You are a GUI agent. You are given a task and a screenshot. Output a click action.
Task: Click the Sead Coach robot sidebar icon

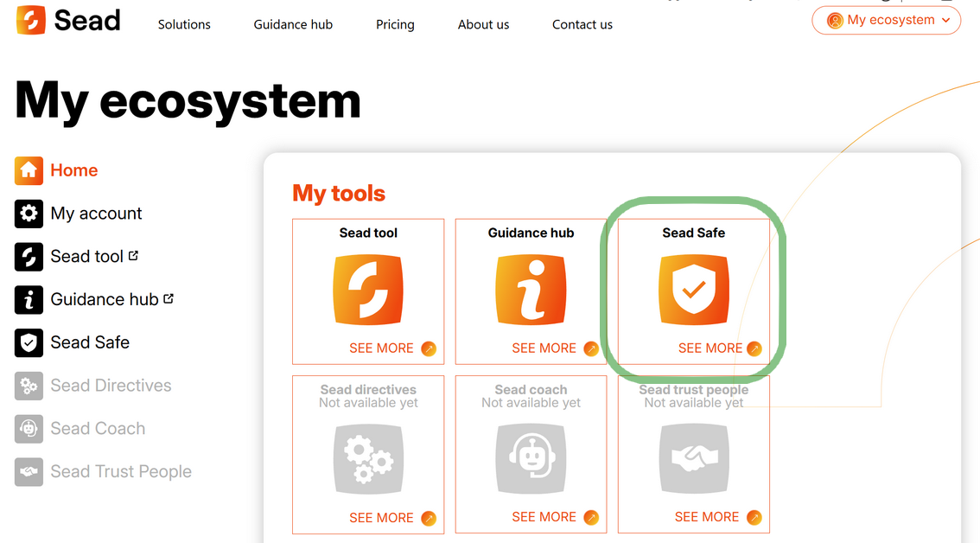tap(29, 429)
